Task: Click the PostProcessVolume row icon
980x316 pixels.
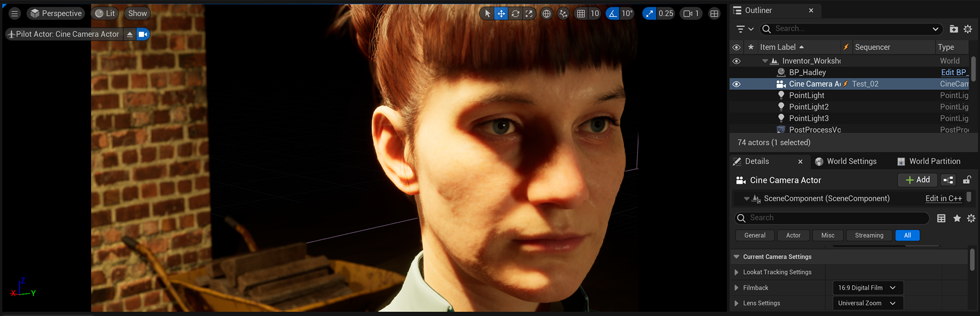Action: tap(781, 130)
